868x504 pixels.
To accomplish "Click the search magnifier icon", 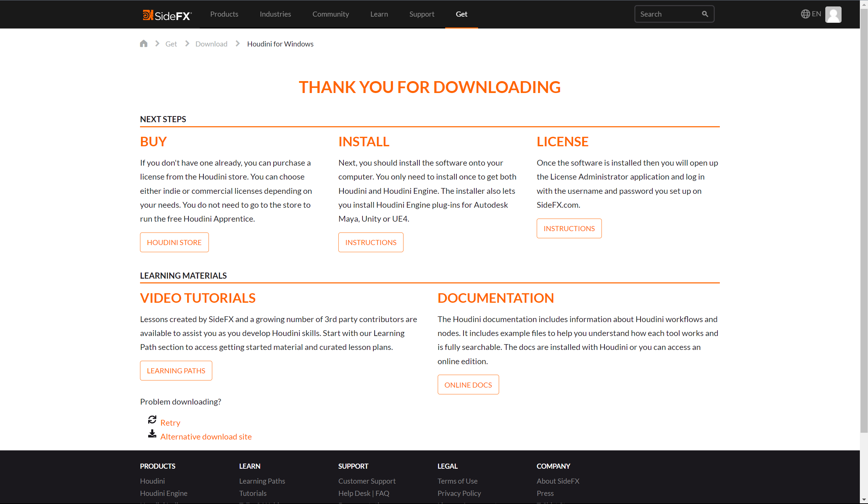I will (705, 14).
